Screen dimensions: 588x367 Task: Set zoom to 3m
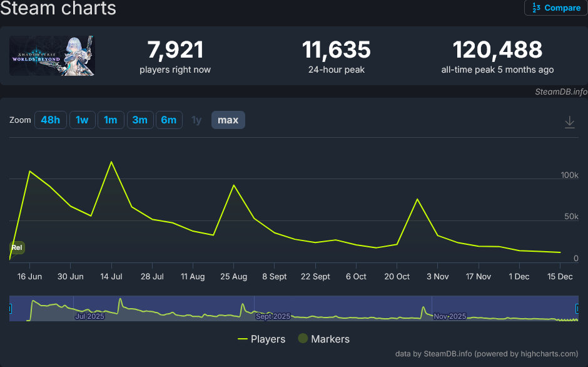click(x=139, y=120)
